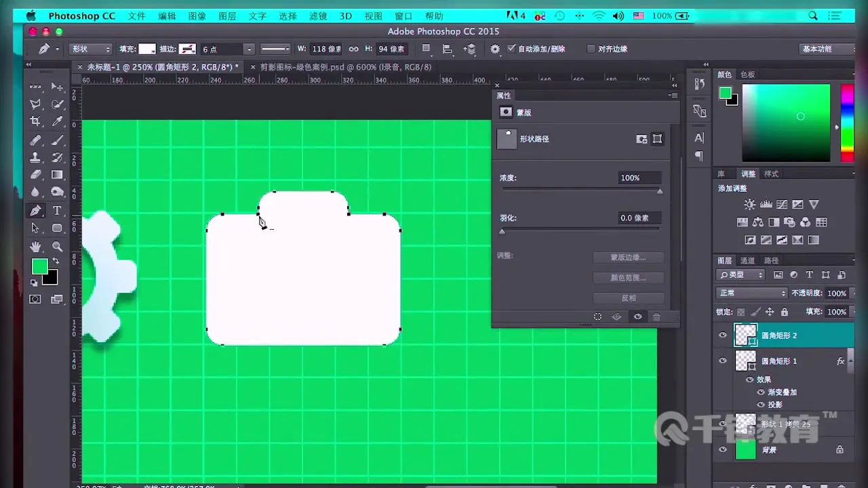Viewport: 868px width, 488px height.
Task: Open Properties panel flyout menu
Action: click(673, 96)
